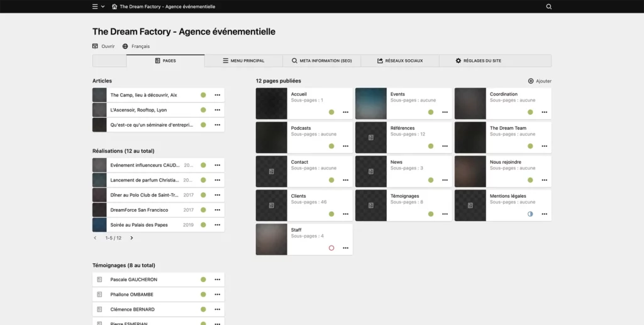Go to previous page of Réalisations list
The image size is (644, 325).
[x=96, y=238]
